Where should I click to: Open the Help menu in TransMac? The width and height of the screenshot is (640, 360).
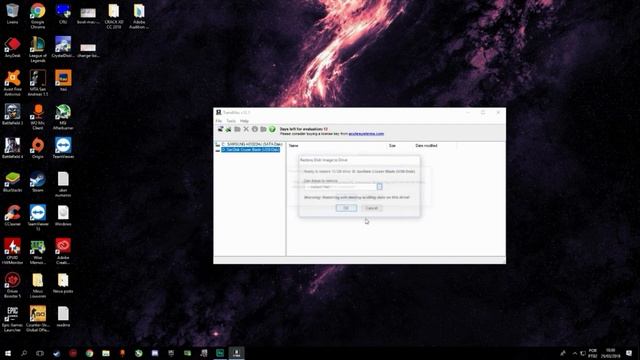[244, 121]
